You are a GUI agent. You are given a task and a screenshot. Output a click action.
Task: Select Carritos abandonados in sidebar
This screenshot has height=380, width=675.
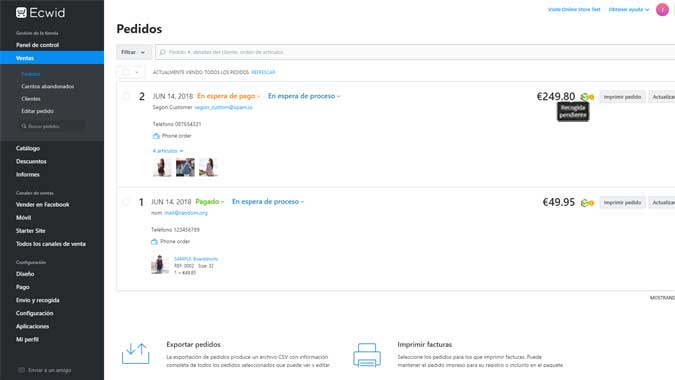coord(48,87)
